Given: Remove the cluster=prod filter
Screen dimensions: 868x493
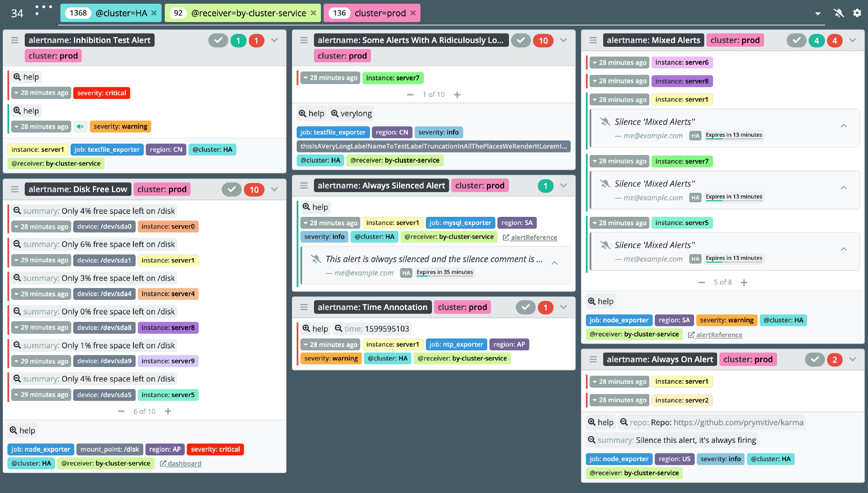Looking at the screenshot, I should click(413, 13).
